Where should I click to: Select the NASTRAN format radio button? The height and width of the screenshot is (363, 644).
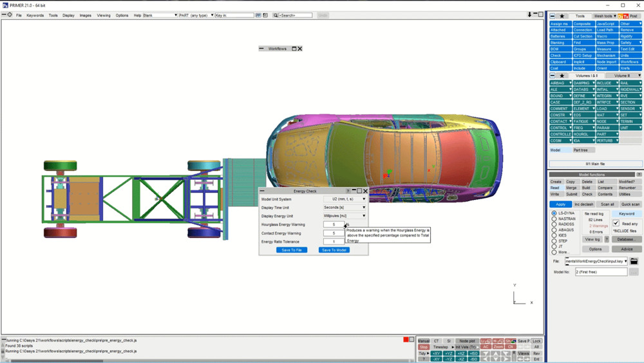(554, 219)
